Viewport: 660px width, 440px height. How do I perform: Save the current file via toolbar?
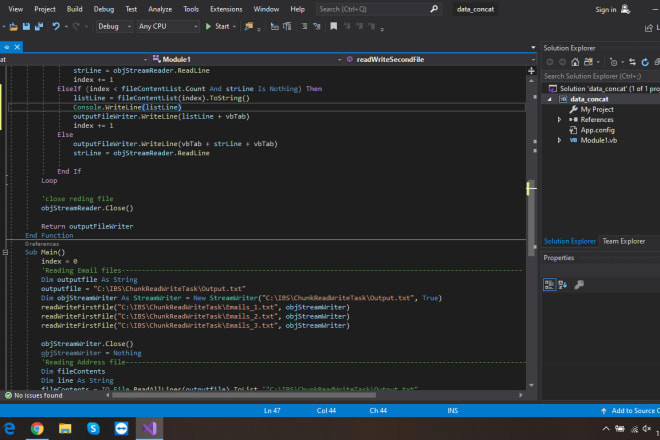click(26, 27)
